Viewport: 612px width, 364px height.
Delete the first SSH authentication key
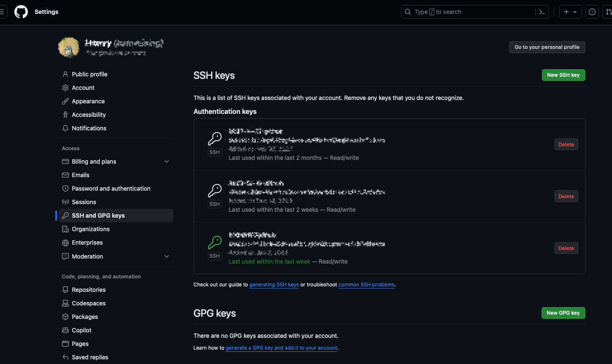coord(566,145)
